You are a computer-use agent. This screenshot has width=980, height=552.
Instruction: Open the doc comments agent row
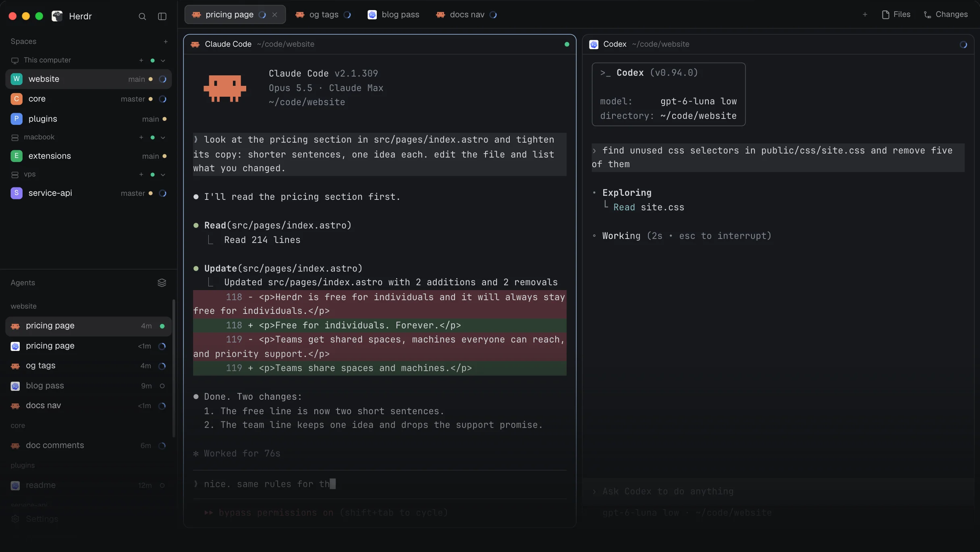click(x=88, y=446)
